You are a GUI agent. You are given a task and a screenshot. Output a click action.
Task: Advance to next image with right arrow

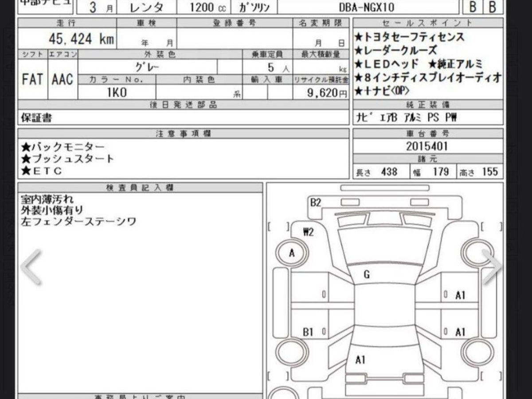pos(491,267)
